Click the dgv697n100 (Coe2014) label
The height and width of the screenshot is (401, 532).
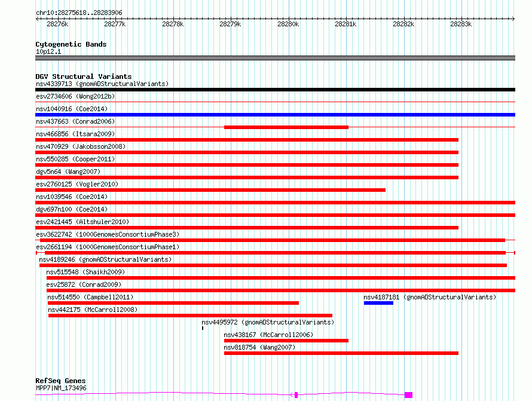(x=72, y=209)
